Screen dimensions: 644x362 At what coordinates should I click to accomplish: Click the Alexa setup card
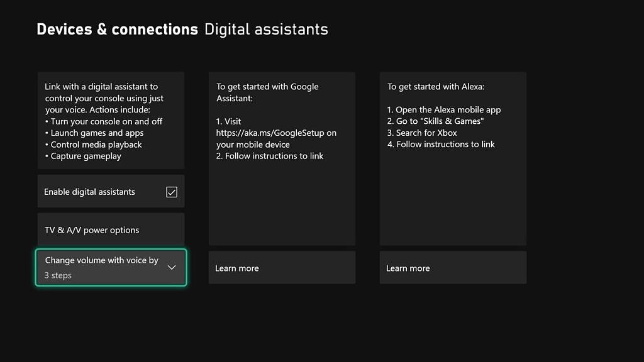tap(453, 157)
